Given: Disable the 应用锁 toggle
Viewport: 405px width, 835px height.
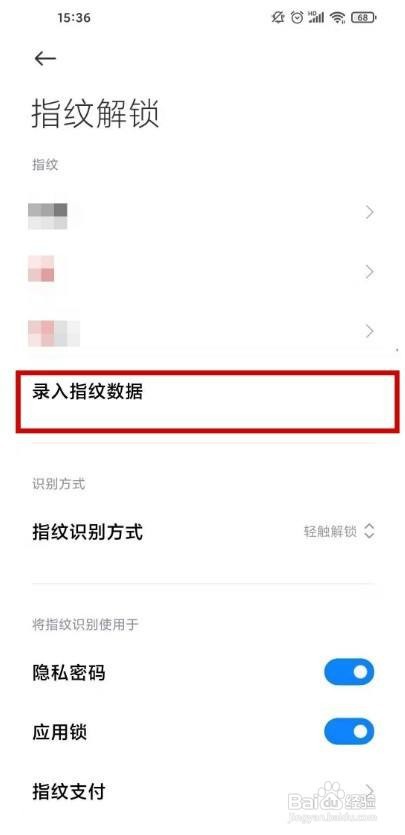Looking at the screenshot, I should 349,732.
